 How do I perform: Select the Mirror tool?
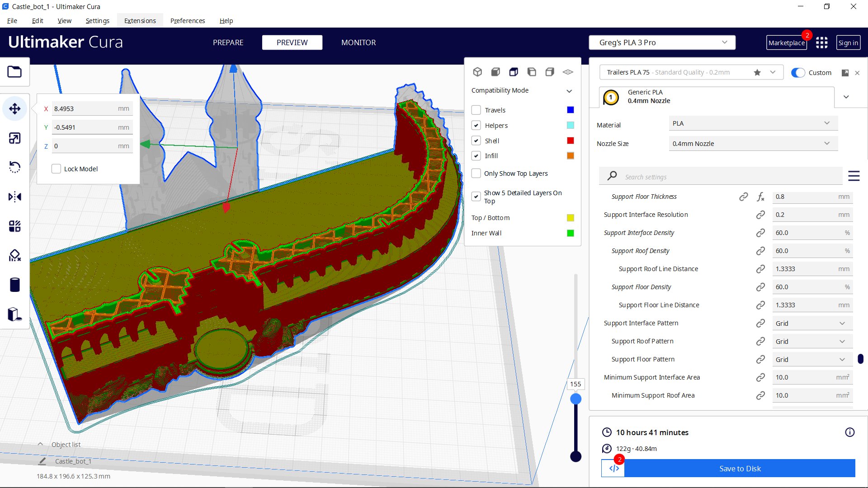point(15,197)
